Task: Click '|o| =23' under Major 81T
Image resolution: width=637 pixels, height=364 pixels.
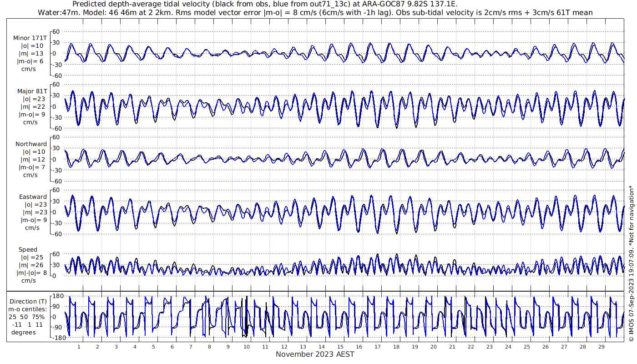Action: tap(33, 99)
